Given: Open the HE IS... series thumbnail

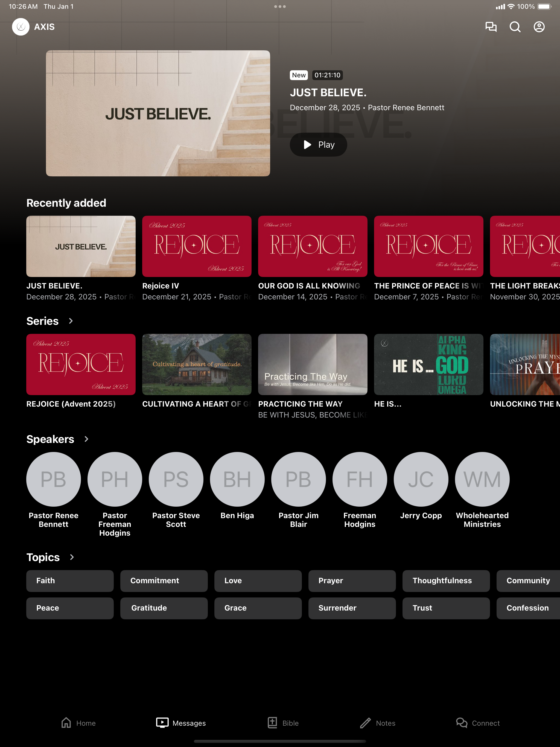Looking at the screenshot, I should point(428,364).
